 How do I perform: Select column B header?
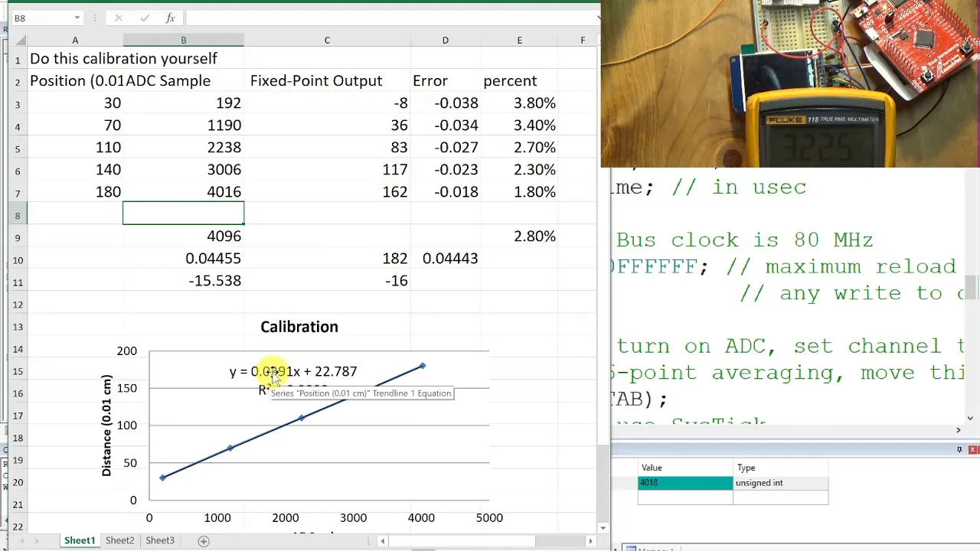tap(184, 40)
